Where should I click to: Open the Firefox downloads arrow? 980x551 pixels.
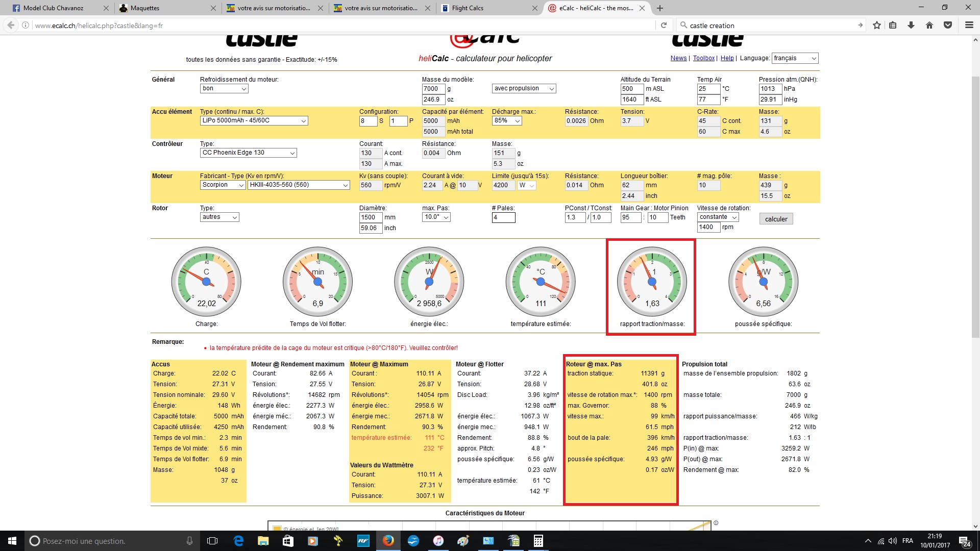[911, 25]
